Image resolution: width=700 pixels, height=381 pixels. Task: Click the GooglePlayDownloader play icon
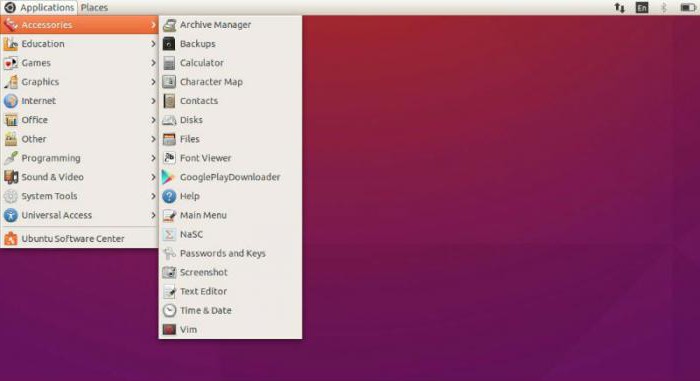point(168,177)
